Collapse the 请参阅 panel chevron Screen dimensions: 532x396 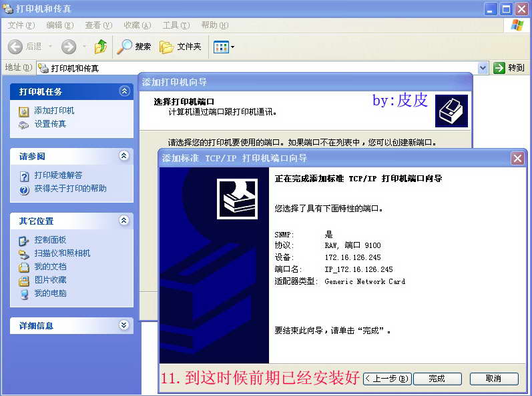[124, 155]
